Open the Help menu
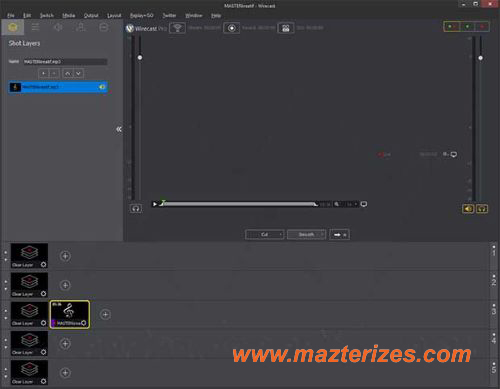 (216, 15)
